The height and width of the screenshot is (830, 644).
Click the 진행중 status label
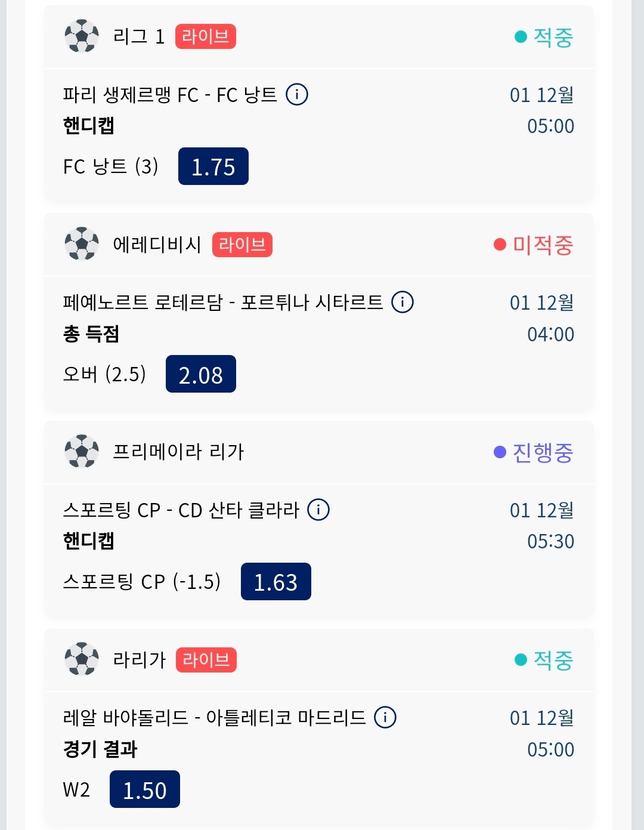pyautogui.click(x=542, y=452)
